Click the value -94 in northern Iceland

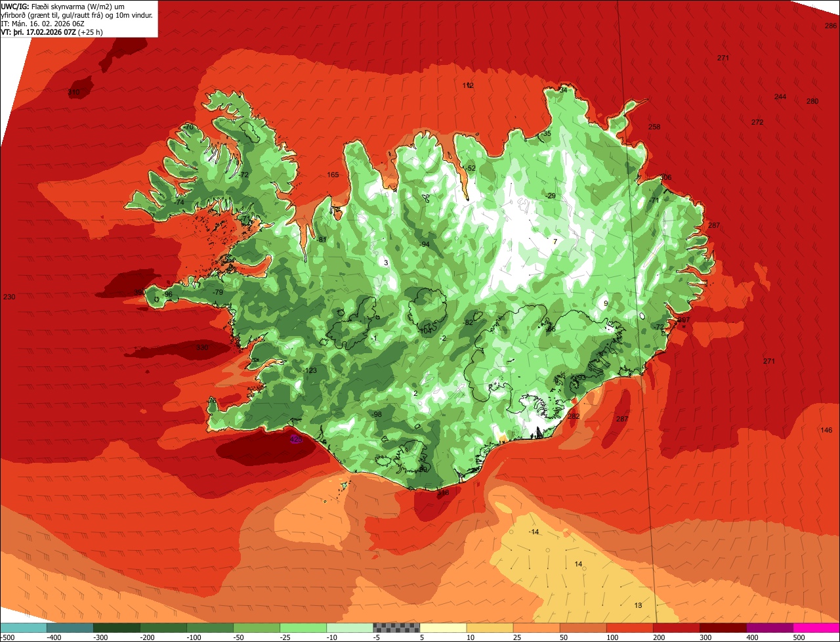424,244
